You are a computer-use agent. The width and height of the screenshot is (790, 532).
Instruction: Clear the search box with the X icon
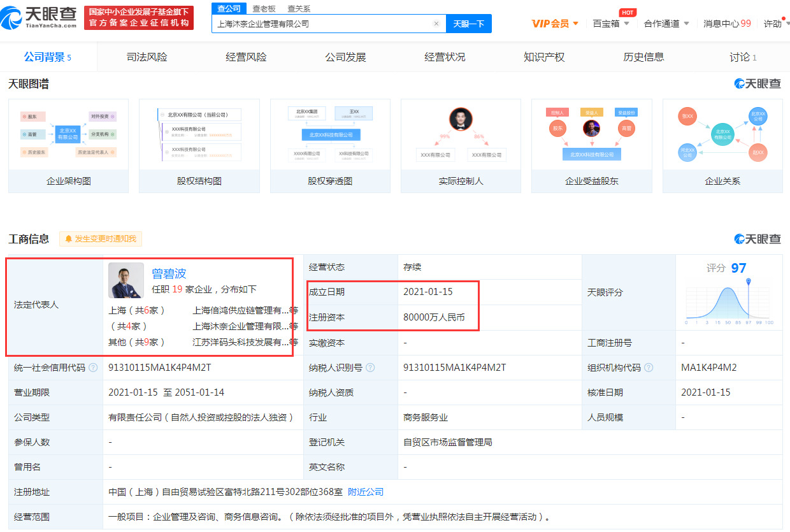(436, 24)
